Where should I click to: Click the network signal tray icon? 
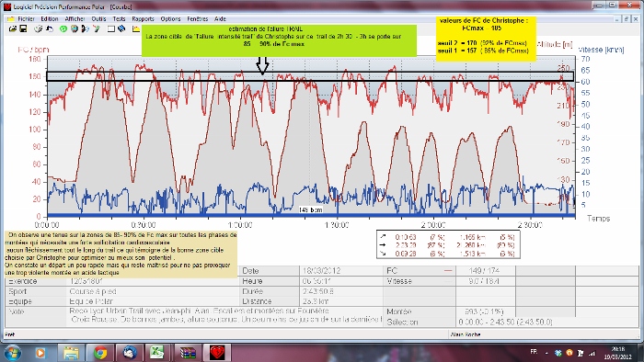point(592,353)
